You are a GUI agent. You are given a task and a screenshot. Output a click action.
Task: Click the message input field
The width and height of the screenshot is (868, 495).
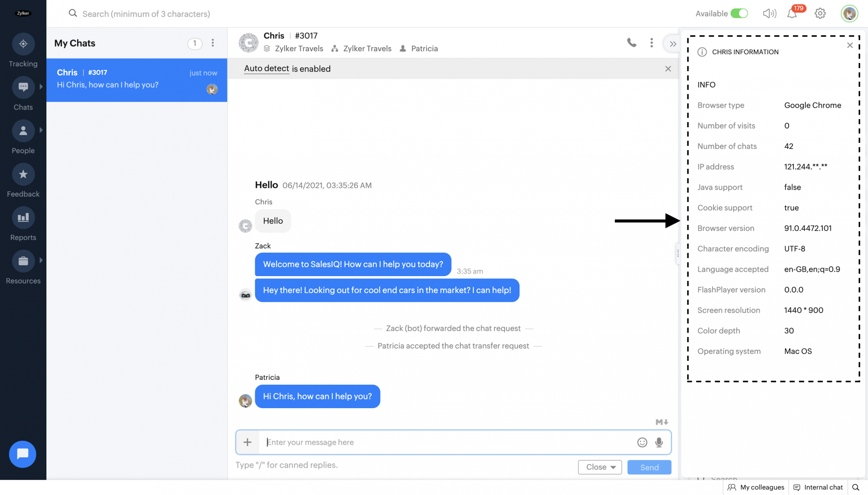pos(447,442)
